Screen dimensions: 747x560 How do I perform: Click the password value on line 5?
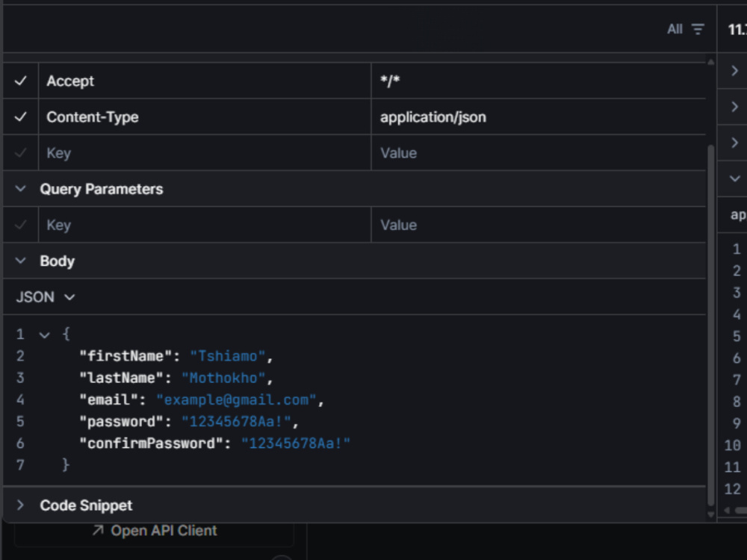coord(236,422)
